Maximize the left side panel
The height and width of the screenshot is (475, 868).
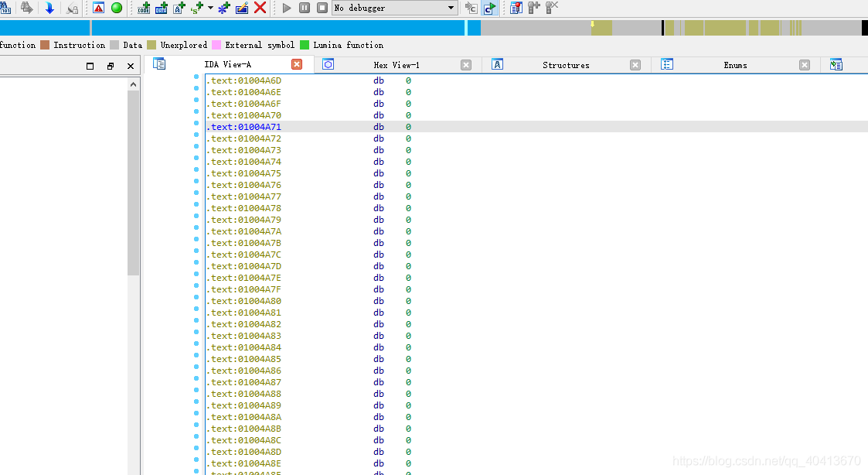(90, 66)
